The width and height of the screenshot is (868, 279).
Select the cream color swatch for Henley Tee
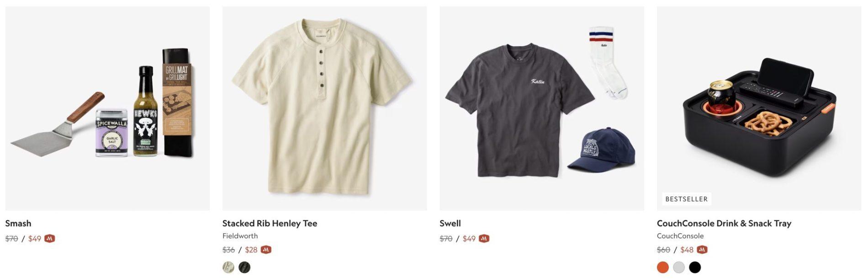(228, 267)
